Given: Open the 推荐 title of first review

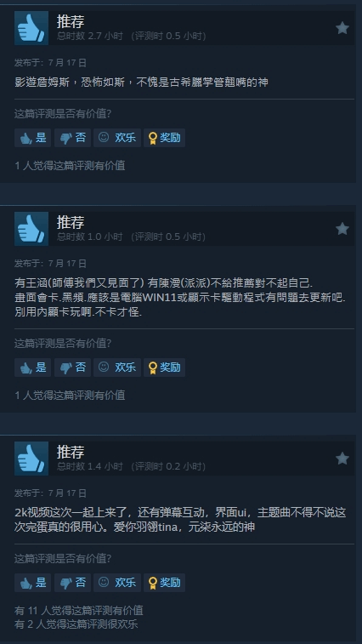Looking at the screenshot, I should (x=71, y=21).
